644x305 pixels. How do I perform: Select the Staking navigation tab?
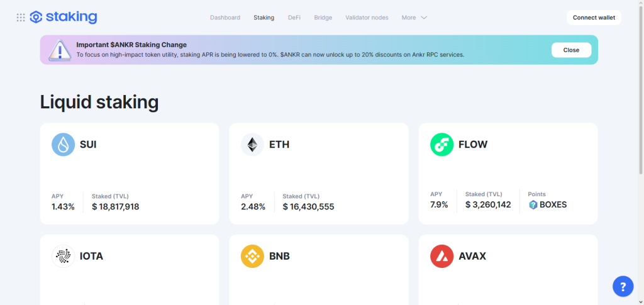(x=264, y=18)
